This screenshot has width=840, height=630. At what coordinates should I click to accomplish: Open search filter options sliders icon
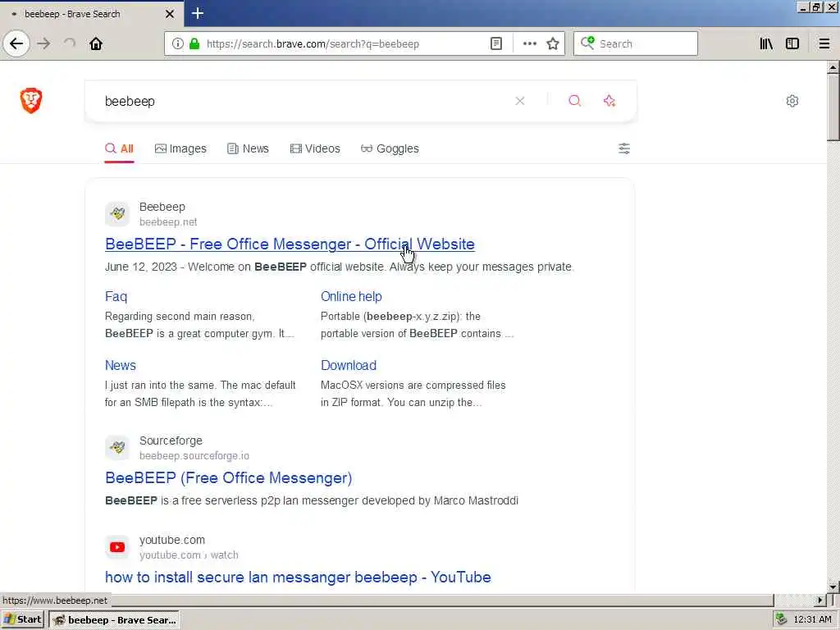click(x=624, y=148)
